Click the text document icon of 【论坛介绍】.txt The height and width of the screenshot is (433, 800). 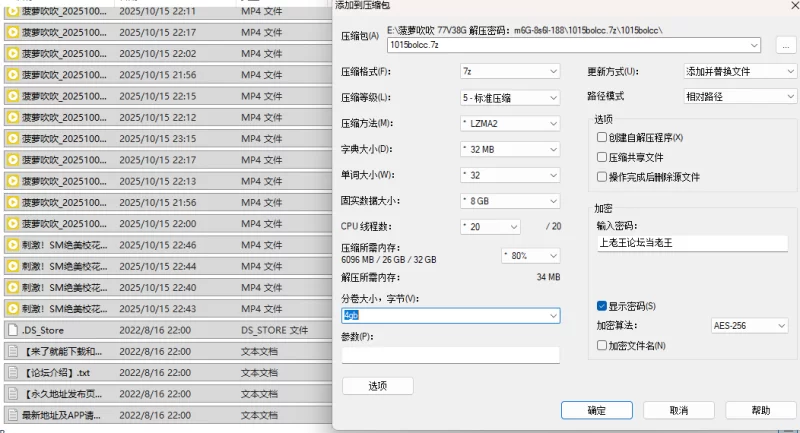(13, 373)
